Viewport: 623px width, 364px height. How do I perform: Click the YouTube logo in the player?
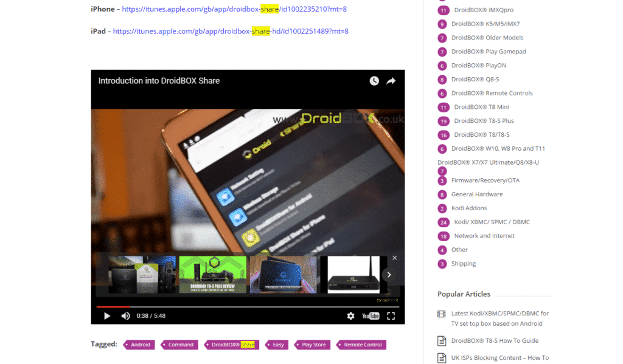pos(371,316)
